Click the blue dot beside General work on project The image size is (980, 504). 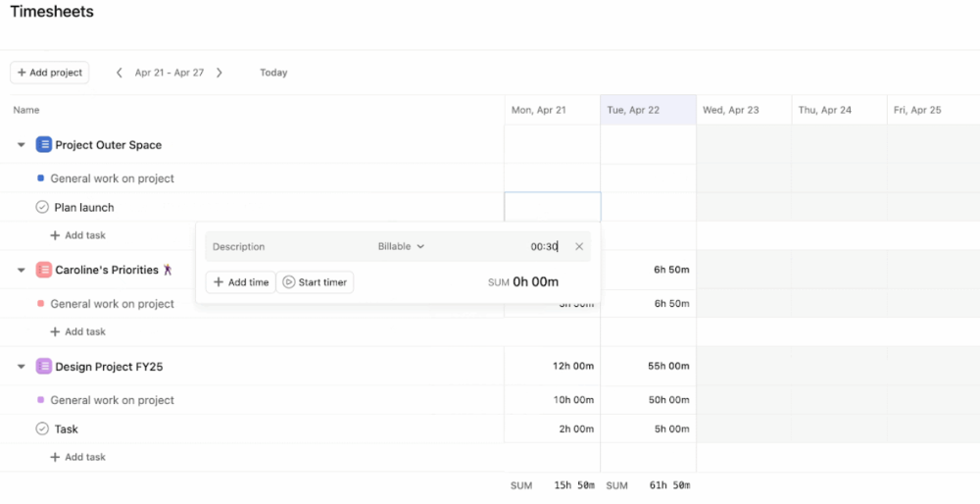(x=40, y=178)
